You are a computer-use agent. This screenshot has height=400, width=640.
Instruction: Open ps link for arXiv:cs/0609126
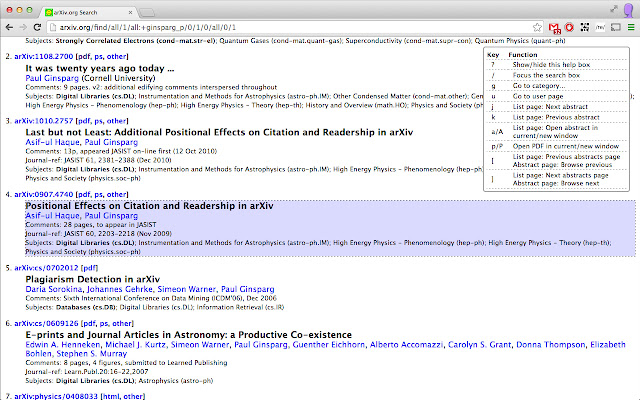(x=104, y=323)
